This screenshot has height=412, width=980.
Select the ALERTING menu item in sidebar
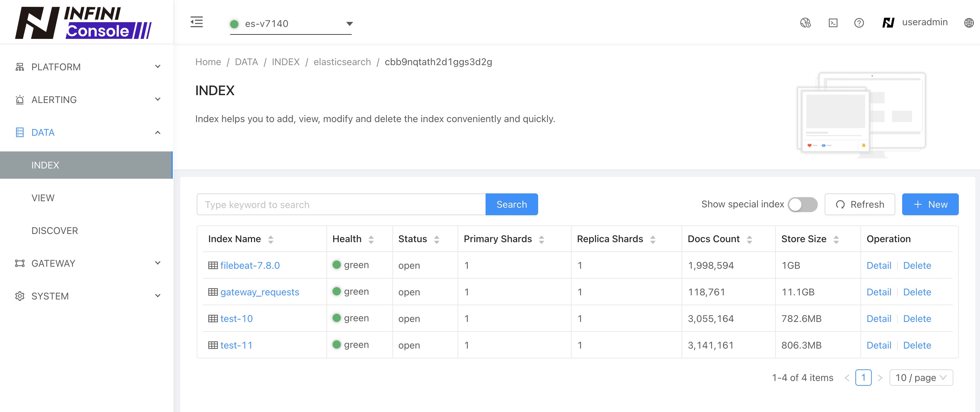click(x=87, y=99)
